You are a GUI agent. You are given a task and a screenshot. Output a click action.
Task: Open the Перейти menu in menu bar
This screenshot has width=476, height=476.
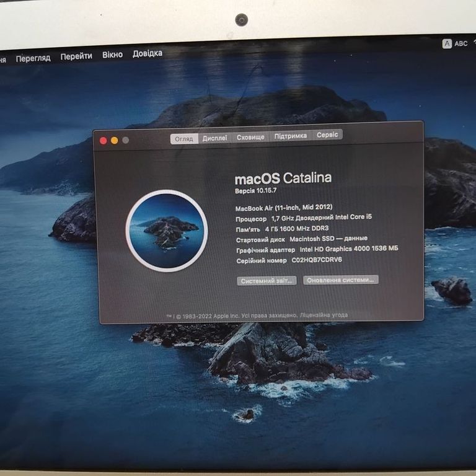(x=76, y=56)
